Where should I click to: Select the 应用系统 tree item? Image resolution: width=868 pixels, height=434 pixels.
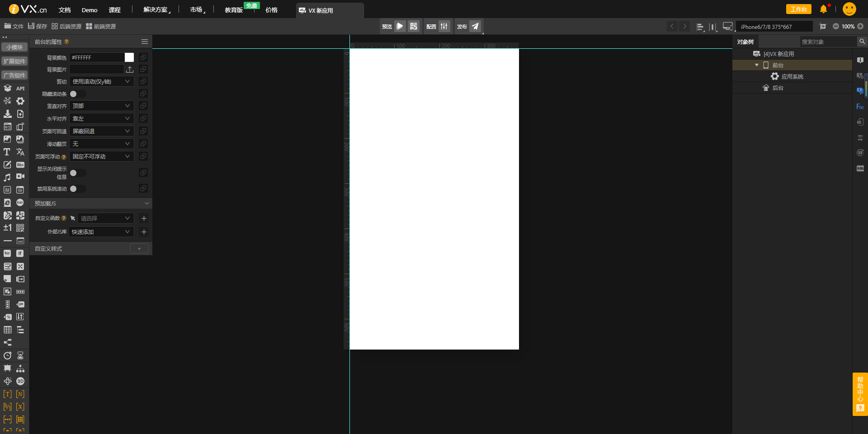[792, 77]
